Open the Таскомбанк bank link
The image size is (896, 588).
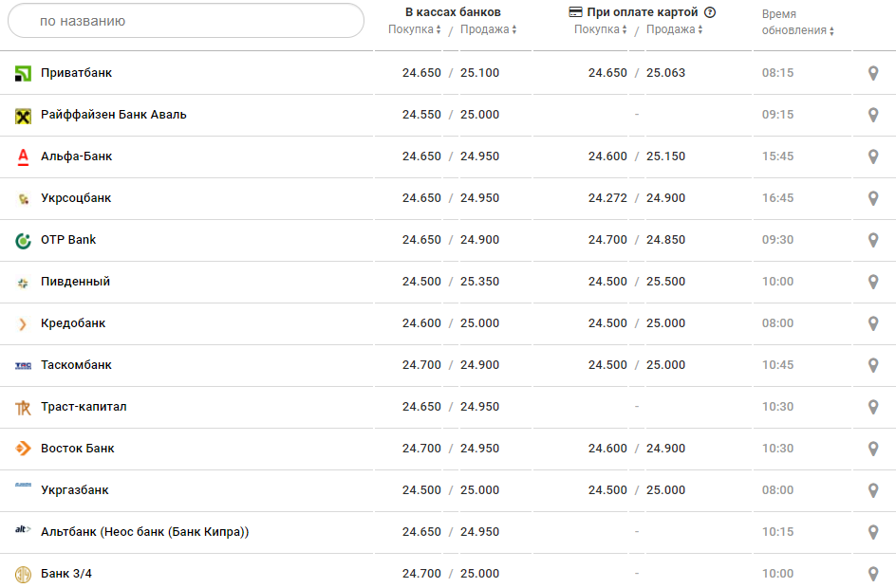pyautogui.click(x=76, y=365)
